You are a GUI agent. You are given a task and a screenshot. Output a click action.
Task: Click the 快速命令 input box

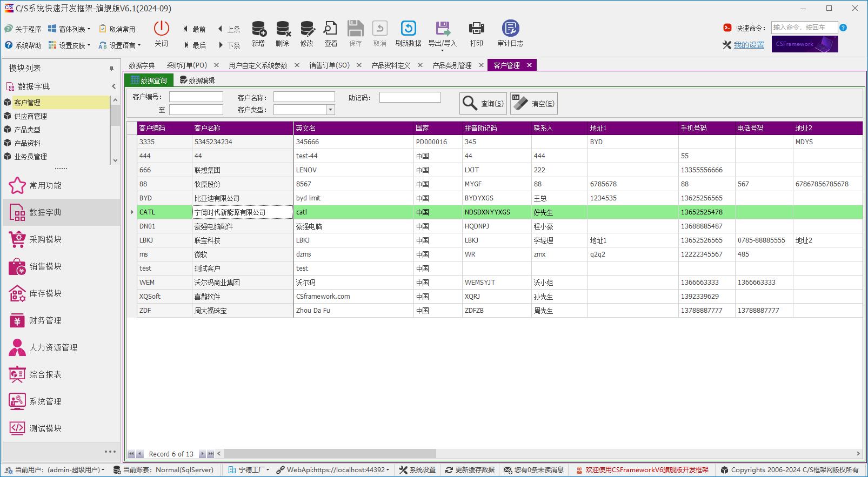[804, 28]
